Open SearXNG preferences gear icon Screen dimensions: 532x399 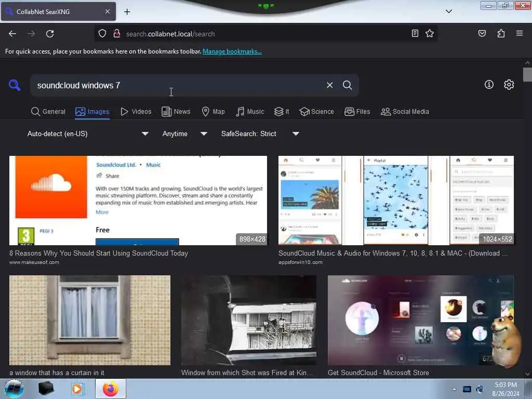pos(509,85)
